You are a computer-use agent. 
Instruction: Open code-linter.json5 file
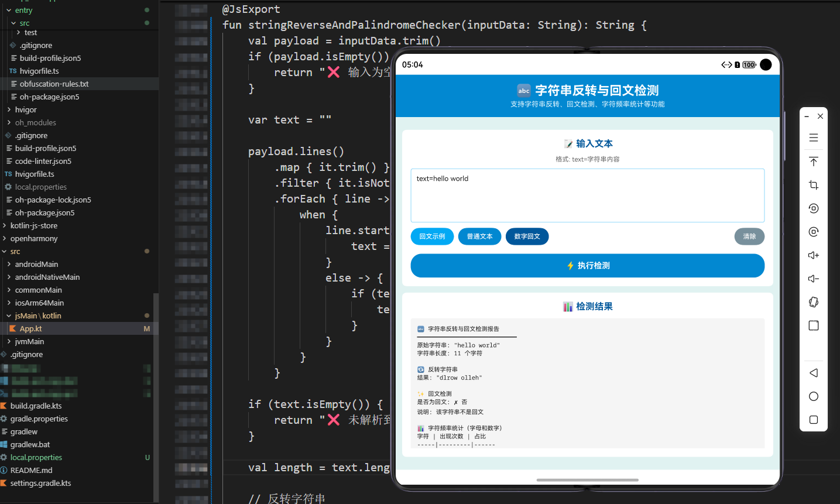[43, 162]
